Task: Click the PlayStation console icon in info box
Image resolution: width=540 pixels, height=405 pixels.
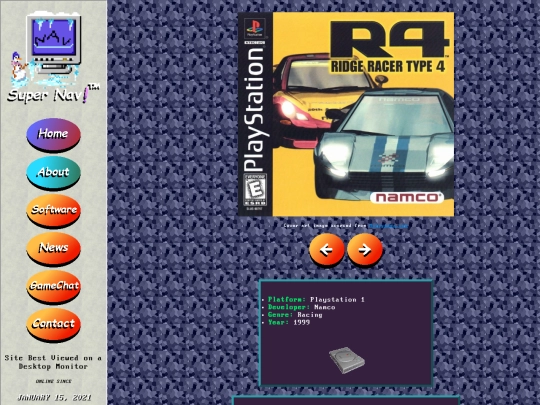Action: [346, 360]
